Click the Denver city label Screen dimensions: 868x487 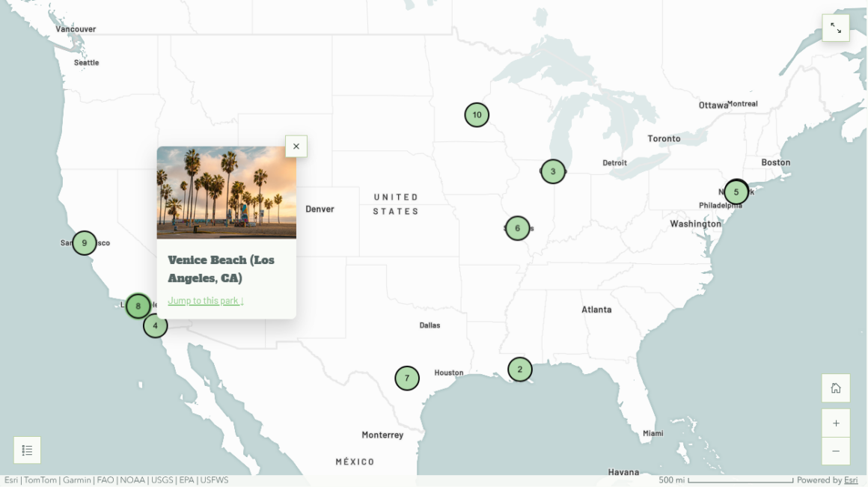pyautogui.click(x=320, y=209)
